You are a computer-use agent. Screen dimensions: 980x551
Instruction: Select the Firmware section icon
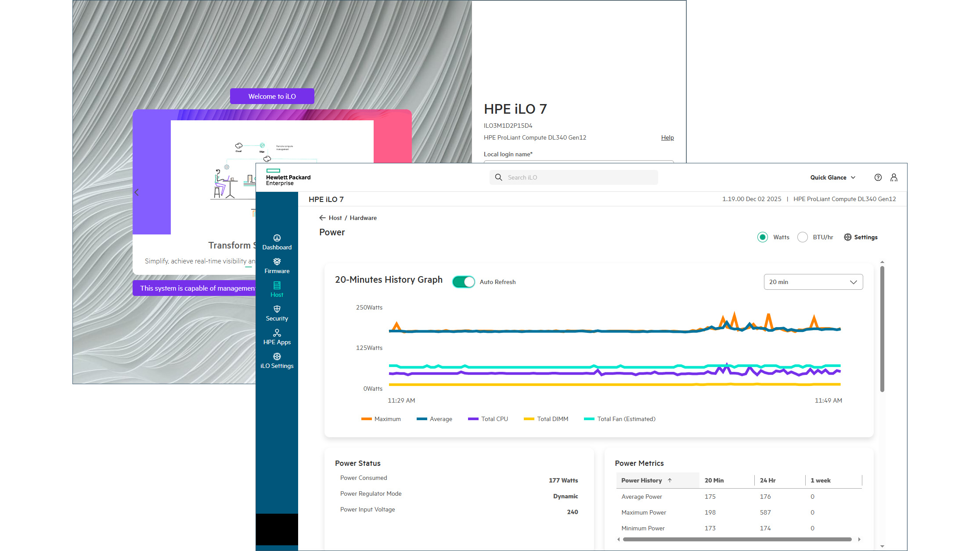tap(277, 265)
